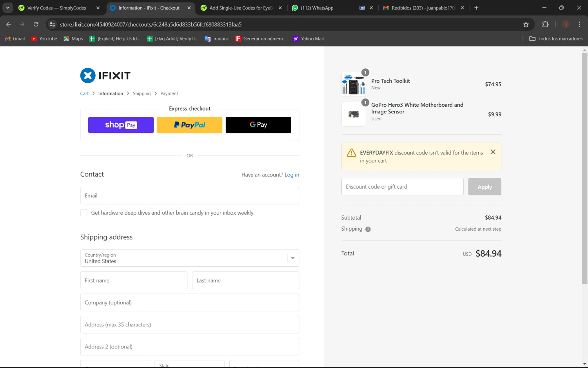Open the browser extensions menu

[x=545, y=24]
